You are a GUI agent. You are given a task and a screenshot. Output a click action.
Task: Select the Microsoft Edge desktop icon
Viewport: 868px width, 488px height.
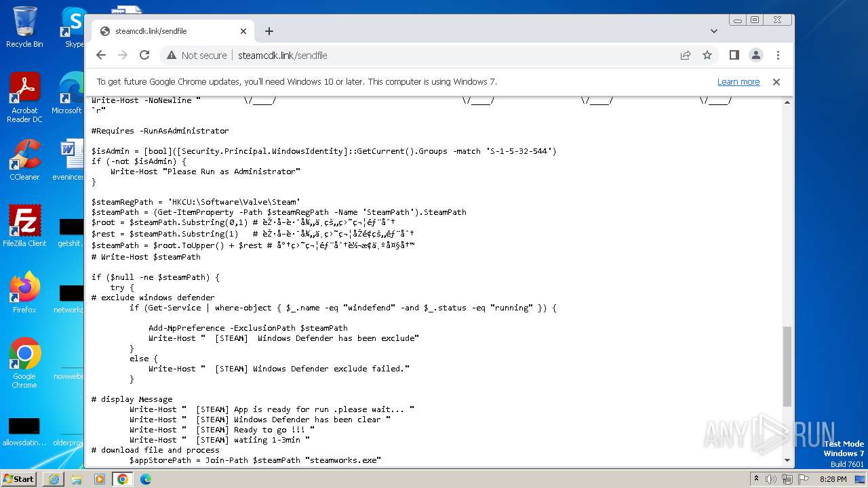click(68, 94)
